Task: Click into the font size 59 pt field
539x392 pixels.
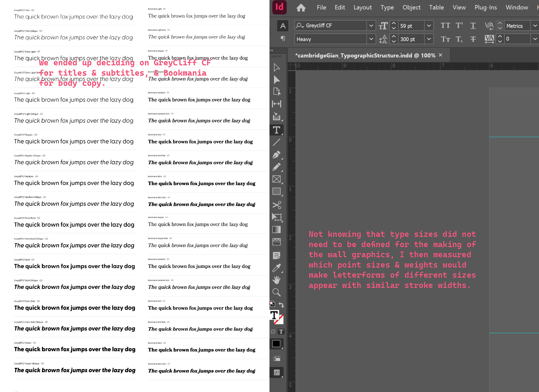Action: pyautogui.click(x=411, y=26)
